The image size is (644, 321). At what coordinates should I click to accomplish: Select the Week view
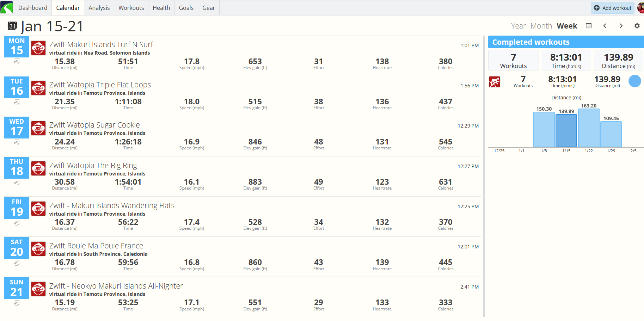tap(567, 26)
